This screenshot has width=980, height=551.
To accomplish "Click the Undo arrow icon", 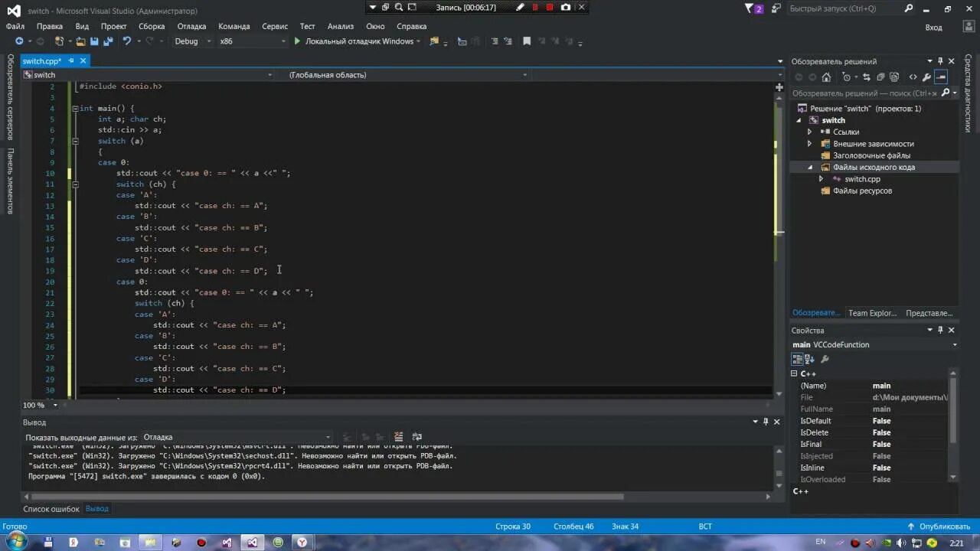I will pos(127,41).
